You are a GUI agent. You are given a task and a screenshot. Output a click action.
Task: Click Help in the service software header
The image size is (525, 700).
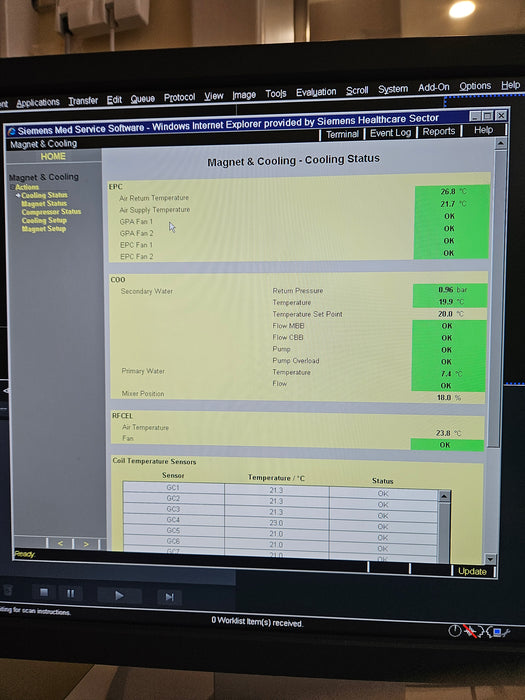[x=483, y=130]
